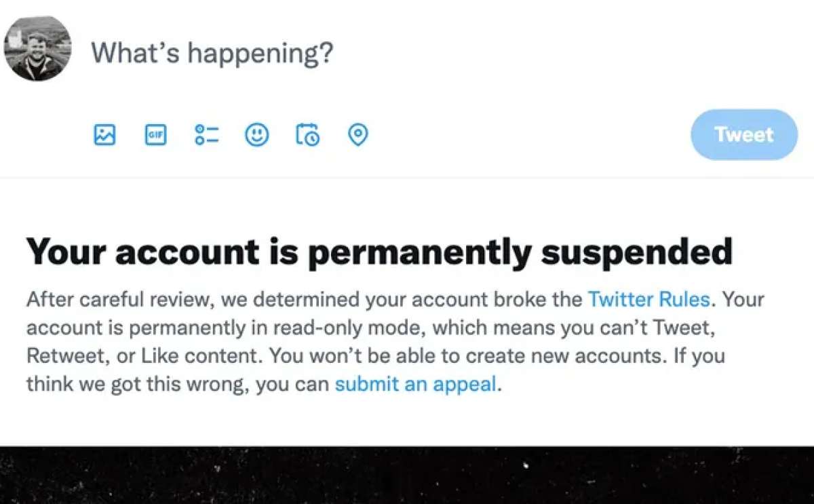Click the dark starry banner image
The image size is (814, 504).
pyautogui.click(x=407, y=475)
